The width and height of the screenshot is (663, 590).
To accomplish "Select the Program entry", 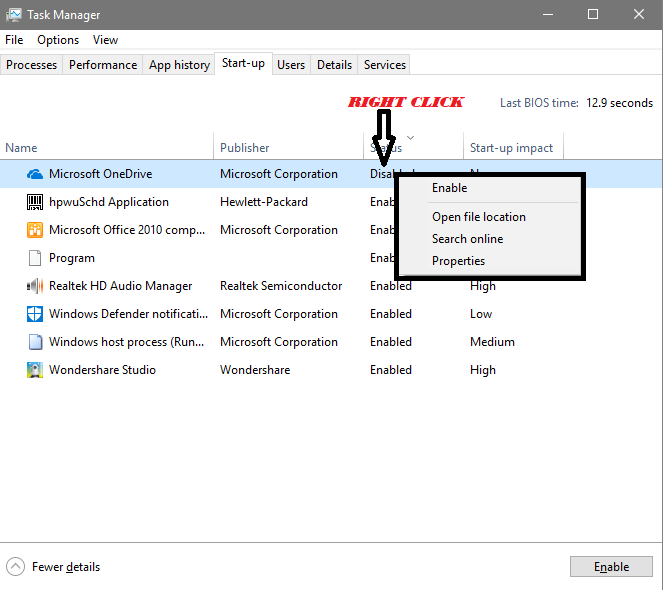I will click(x=72, y=258).
